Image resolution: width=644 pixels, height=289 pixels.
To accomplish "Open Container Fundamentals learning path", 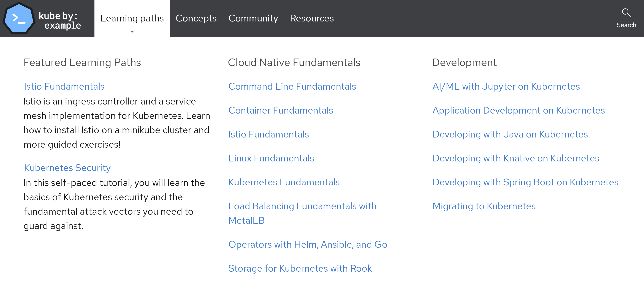I will click(x=281, y=110).
